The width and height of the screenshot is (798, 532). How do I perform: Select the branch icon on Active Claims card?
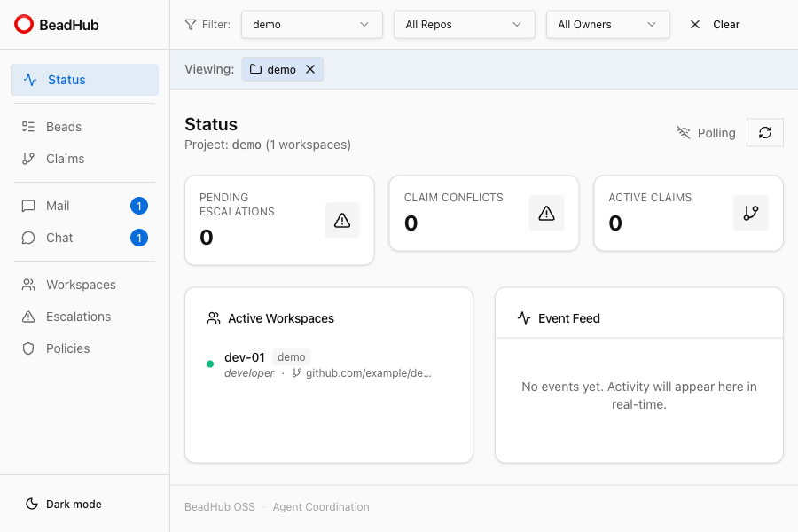coord(751,213)
